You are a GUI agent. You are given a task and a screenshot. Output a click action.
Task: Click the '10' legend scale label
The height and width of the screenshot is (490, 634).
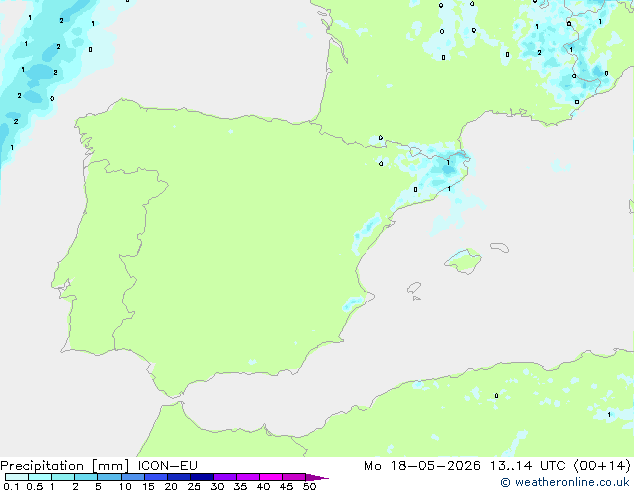pos(125,486)
